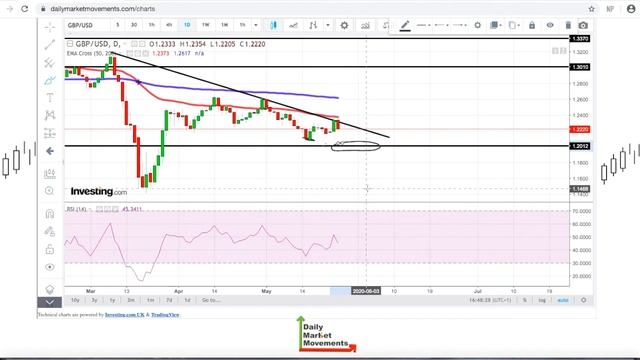
Task: Select the trend line drawing tool
Action: tap(50, 44)
